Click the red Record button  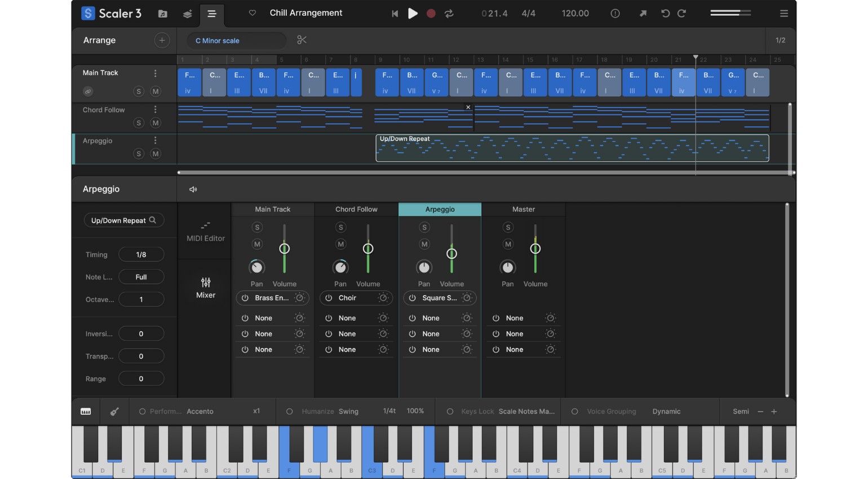click(431, 14)
